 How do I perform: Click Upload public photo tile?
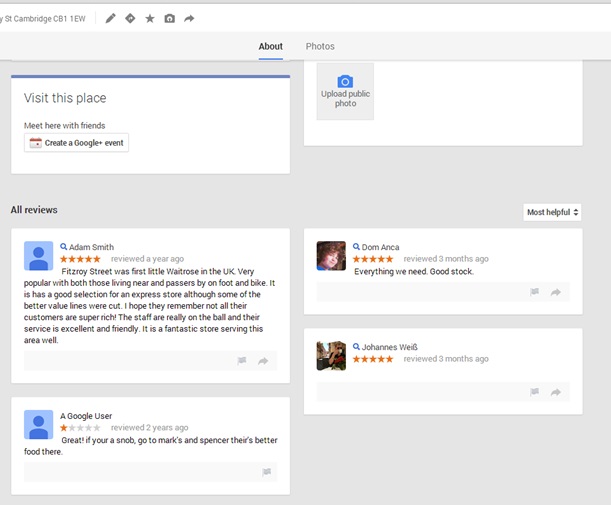345,91
